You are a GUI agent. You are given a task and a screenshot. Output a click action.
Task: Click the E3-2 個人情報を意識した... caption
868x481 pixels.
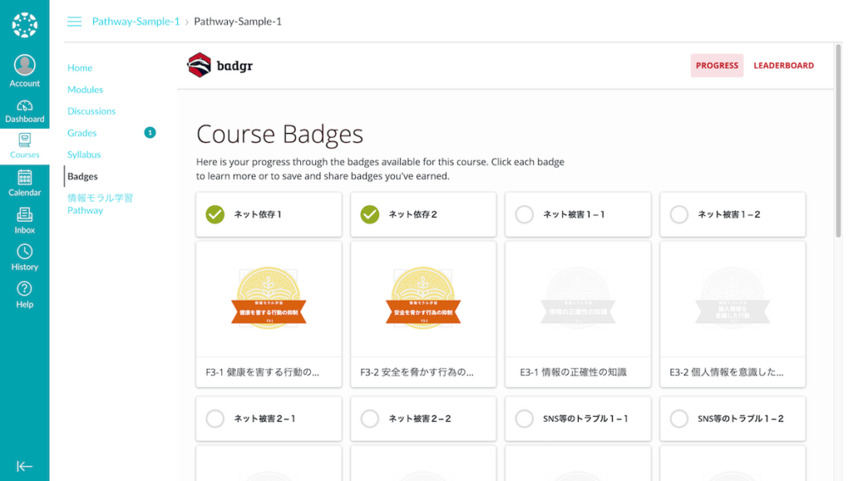[x=726, y=372]
